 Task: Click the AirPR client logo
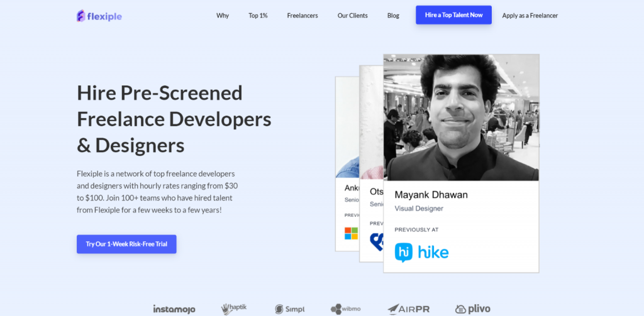(409, 309)
